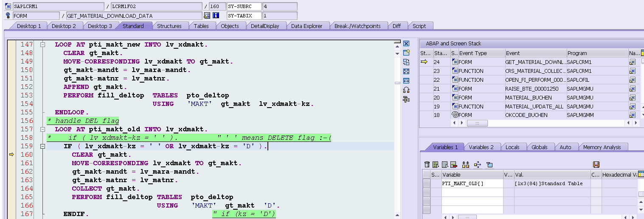Open navigation icon for CRS_MATERIAL_COLLEC row
Image resolution: width=644 pixels, height=219 pixels.
coord(632,71)
